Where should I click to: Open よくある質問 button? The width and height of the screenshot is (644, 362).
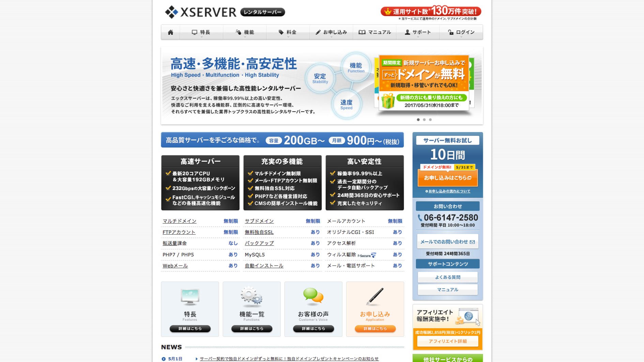(447, 277)
